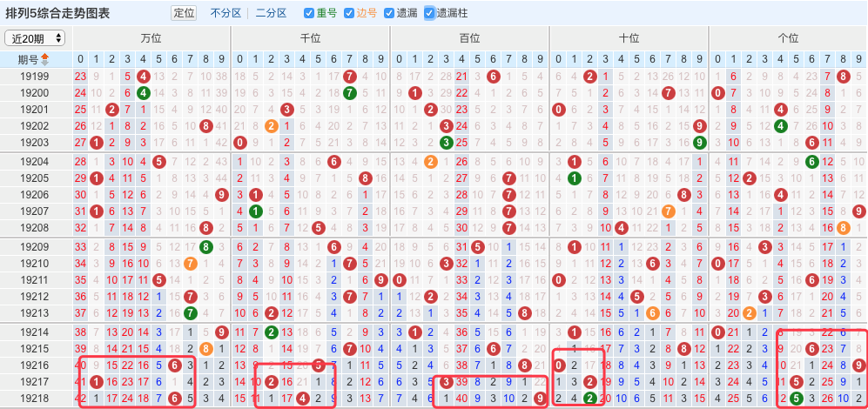Toggle the 边号 checkbox
Screen dimensions: 868x409
(349, 13)
